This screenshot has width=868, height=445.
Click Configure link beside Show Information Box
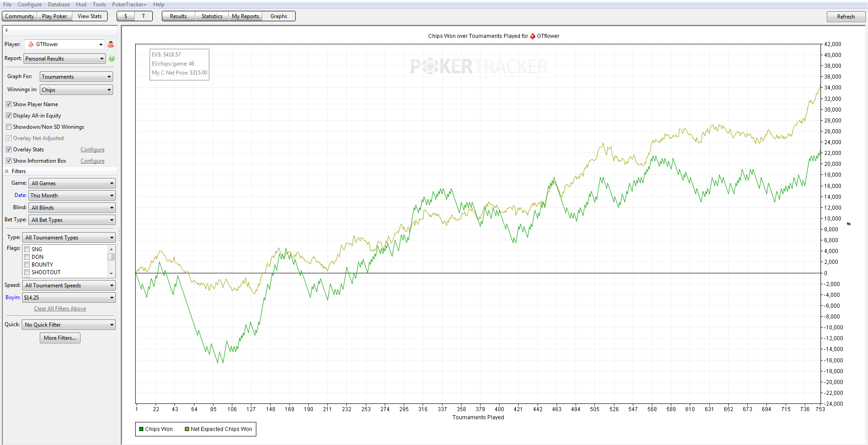[x=93, y=161]
